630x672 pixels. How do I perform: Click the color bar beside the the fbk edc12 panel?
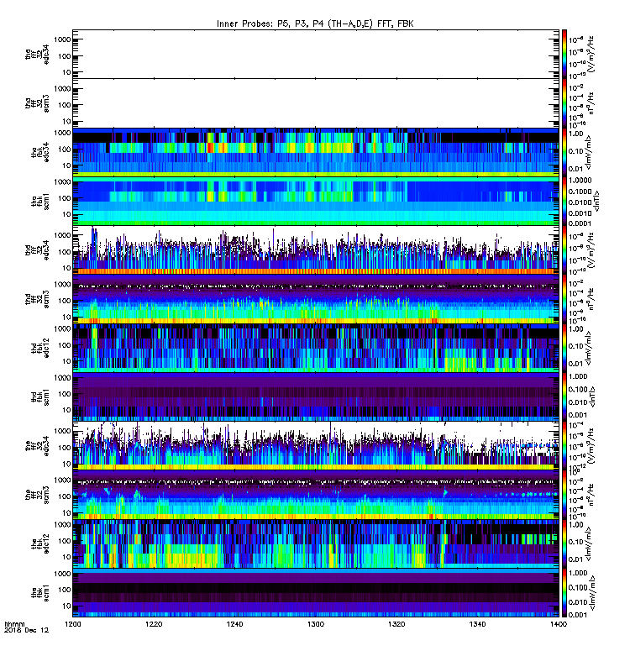(x=564, y=543)
